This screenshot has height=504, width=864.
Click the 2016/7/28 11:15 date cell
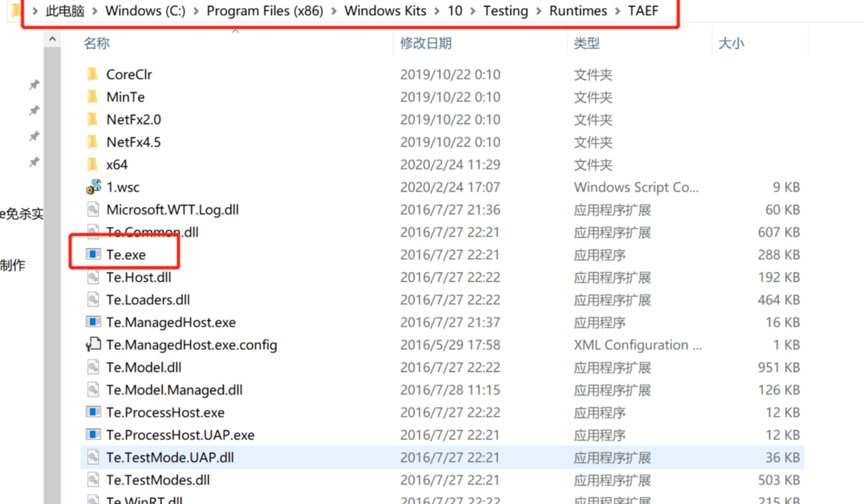click(x=450, y=390)
